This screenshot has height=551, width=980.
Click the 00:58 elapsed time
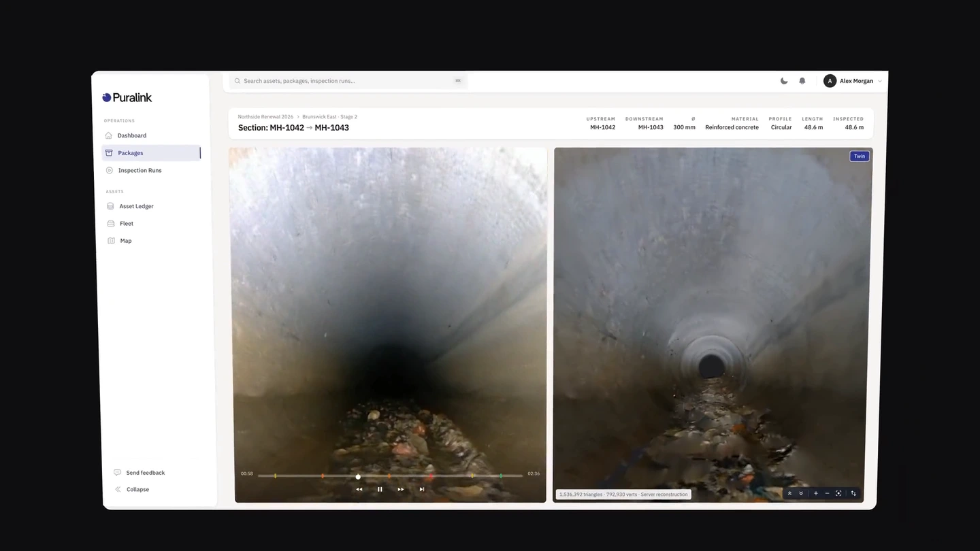coord(246,473)
